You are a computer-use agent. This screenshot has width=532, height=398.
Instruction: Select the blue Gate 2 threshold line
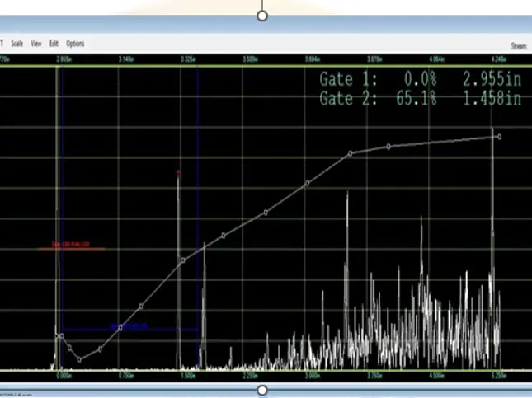tap(130, 329)
